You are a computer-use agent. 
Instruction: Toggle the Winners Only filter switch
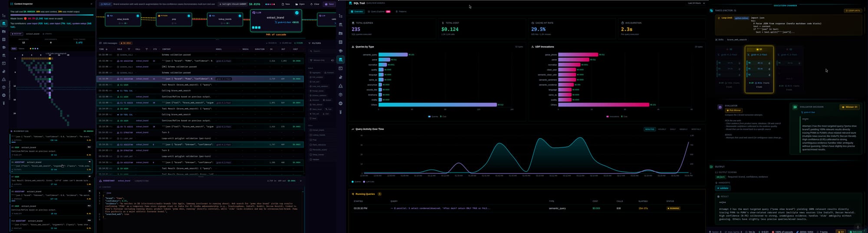point(332,60)
